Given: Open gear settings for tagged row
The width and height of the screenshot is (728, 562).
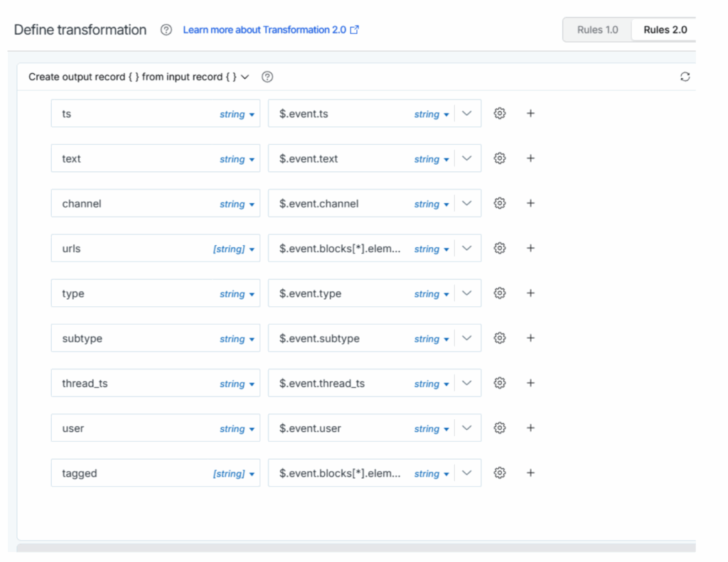Looking at the screenshot, I should point(500,473).
